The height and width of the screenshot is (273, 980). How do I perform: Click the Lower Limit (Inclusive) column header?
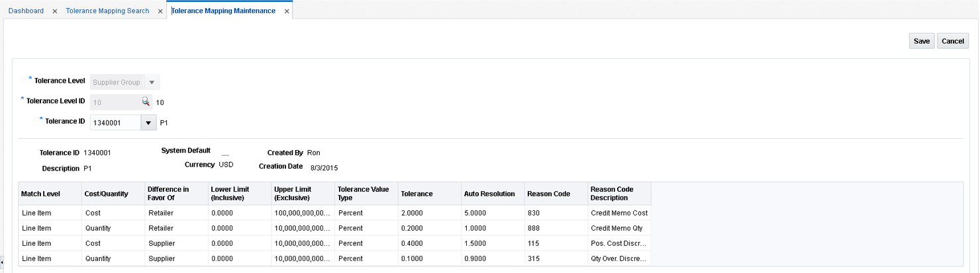point(240,194)
